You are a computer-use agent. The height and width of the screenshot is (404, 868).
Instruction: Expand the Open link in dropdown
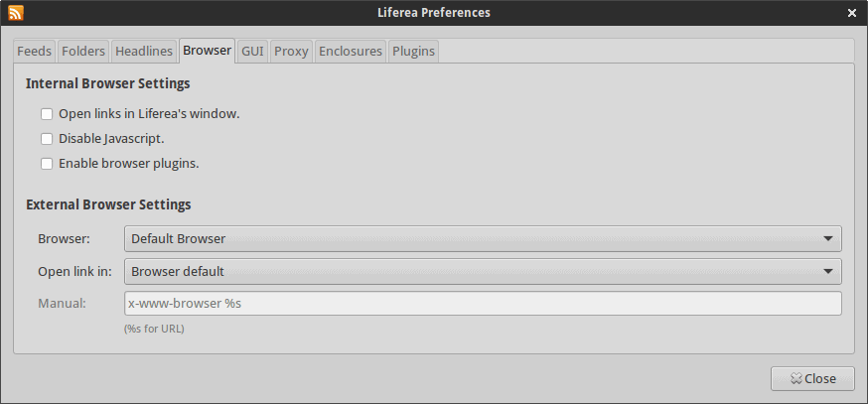click(483, 271)
